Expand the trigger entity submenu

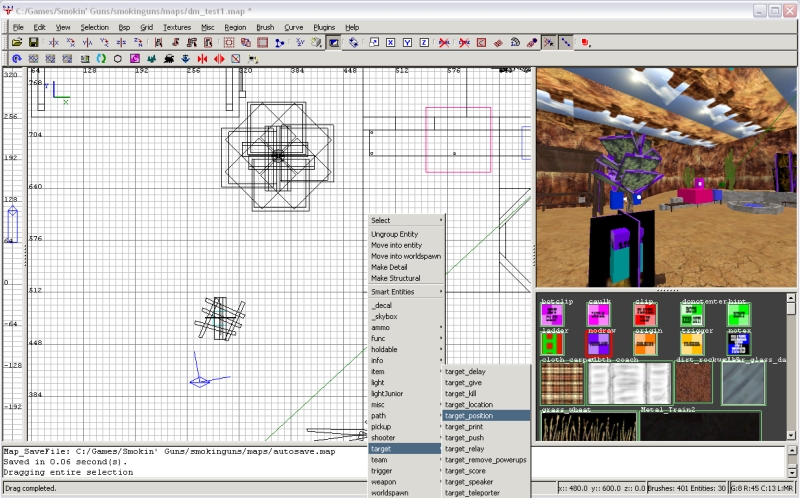coord(407,471)
